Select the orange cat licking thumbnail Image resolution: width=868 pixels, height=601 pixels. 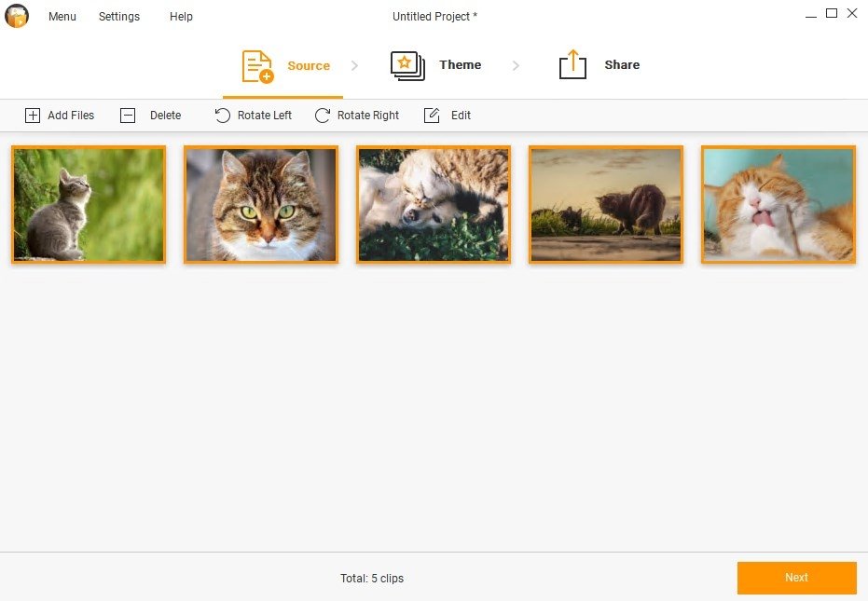[x=778, y=205]
